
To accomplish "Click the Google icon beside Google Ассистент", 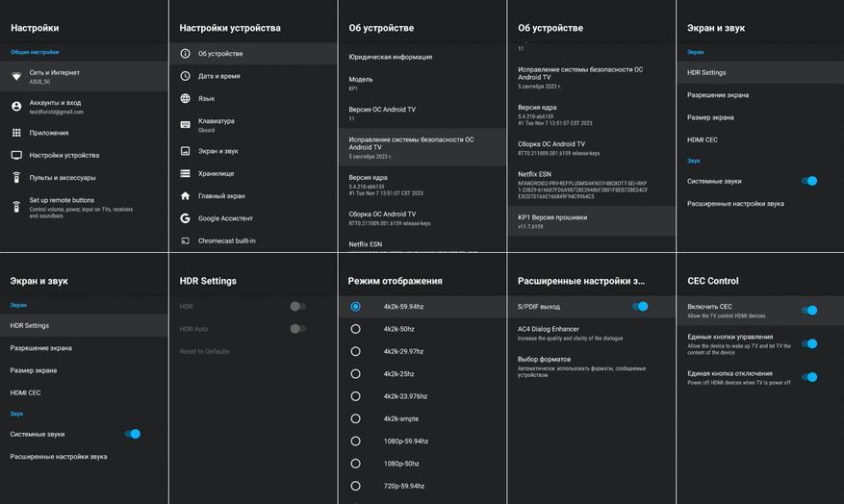I will tap(185, 218).
